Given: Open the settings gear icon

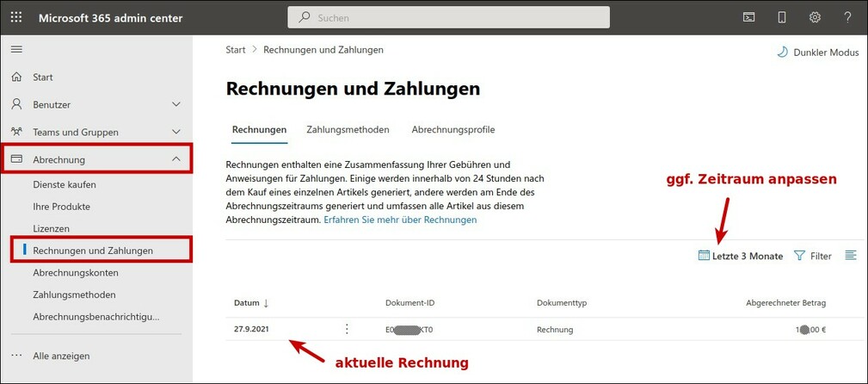Looking at the screenshot, I should (x=815, y=17).
